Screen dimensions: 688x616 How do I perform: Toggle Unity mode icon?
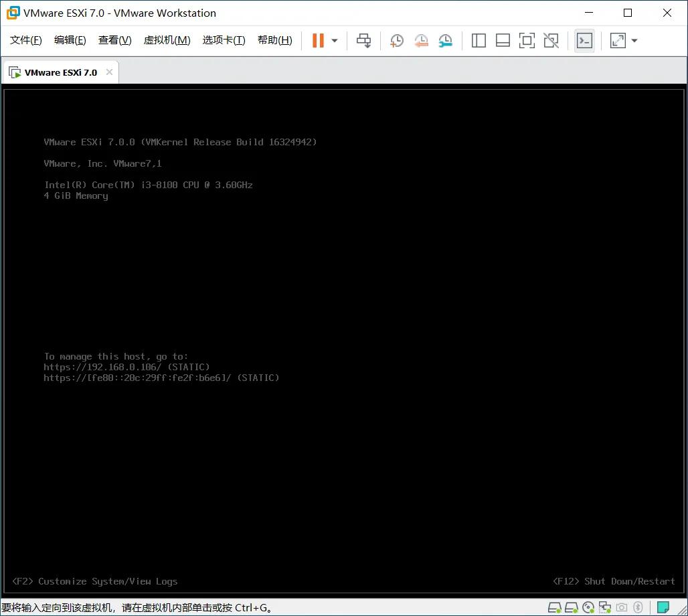pyautogui.click(x=551, y=41)
